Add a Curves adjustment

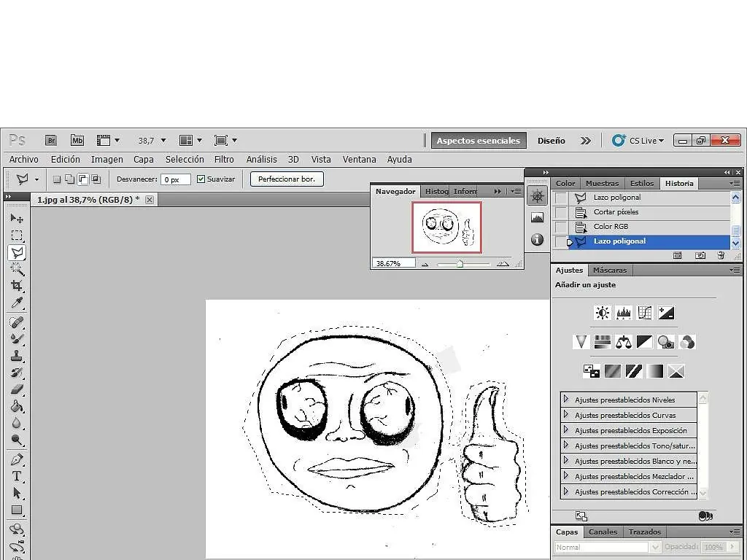click(x=645, y=313)
